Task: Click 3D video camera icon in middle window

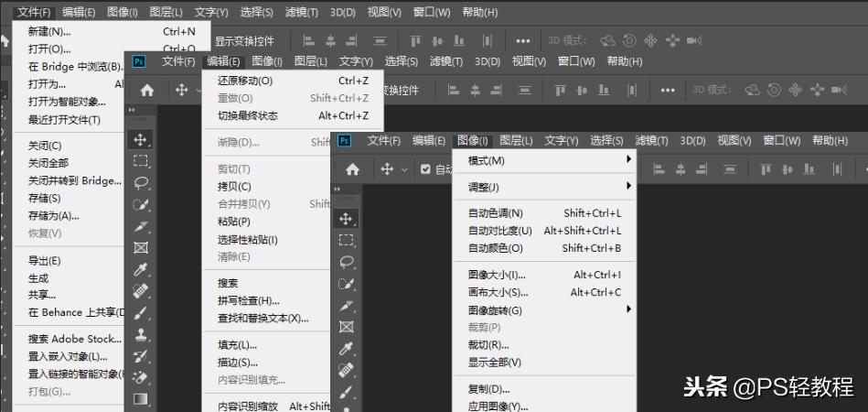Action: click(x=840, y=91)
